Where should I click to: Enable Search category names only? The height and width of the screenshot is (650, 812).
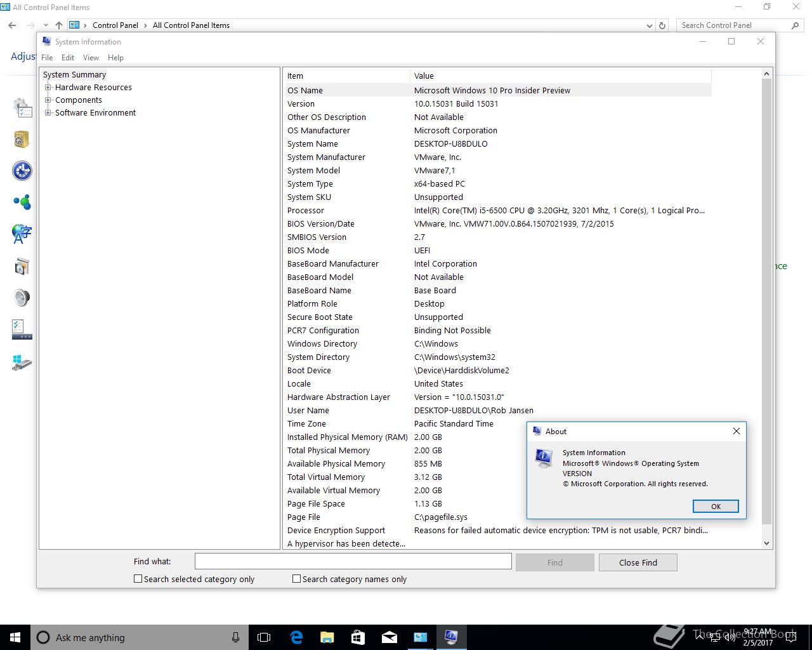(296, 579)
